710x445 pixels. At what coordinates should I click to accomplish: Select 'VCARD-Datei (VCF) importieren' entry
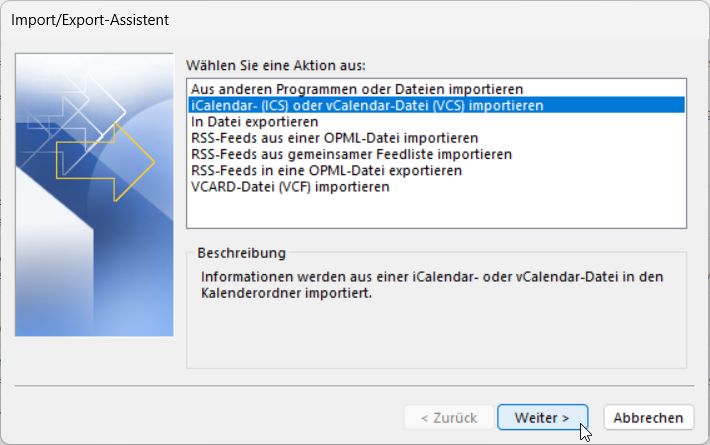point(290,186)
